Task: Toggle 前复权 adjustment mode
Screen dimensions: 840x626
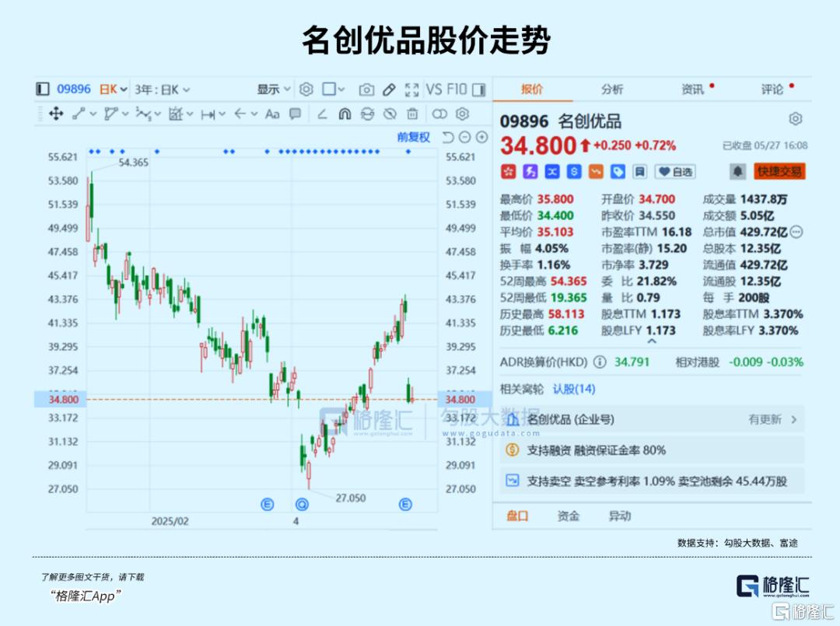Action: 413,137
